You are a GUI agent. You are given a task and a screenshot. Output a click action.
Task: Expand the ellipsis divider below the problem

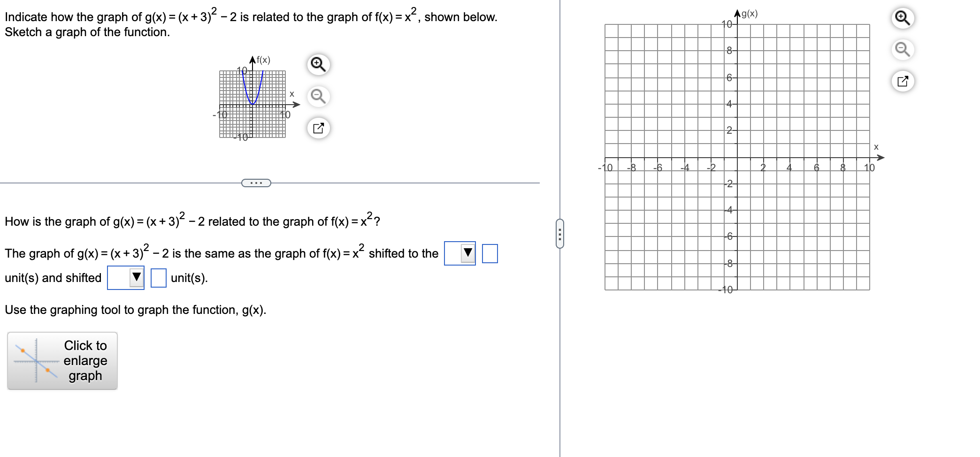pos(256,183)
